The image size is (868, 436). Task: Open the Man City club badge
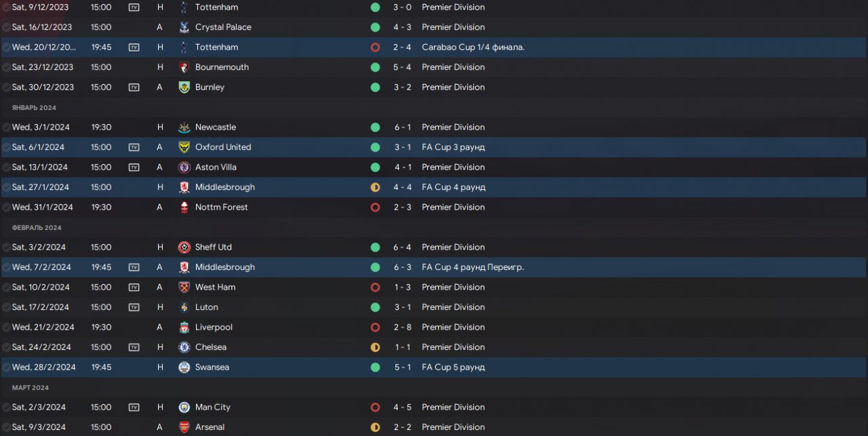click(184, 407)
